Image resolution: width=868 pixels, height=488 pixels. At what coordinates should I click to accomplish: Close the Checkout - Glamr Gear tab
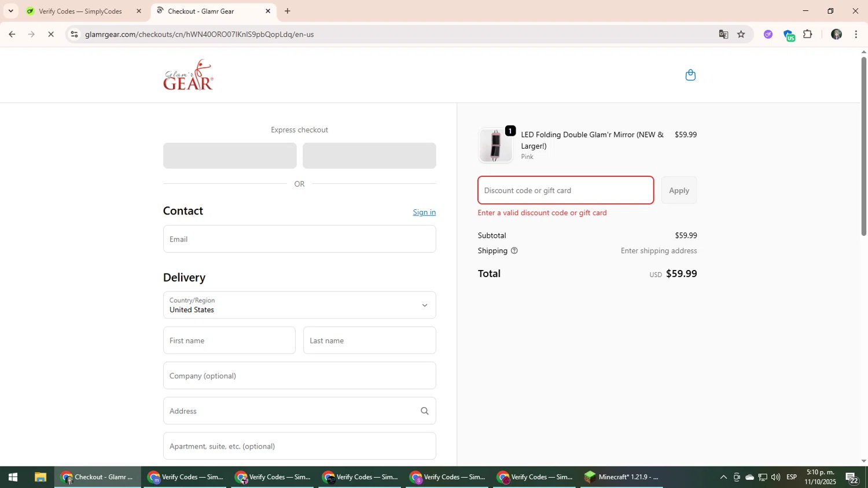coord(268,11)
